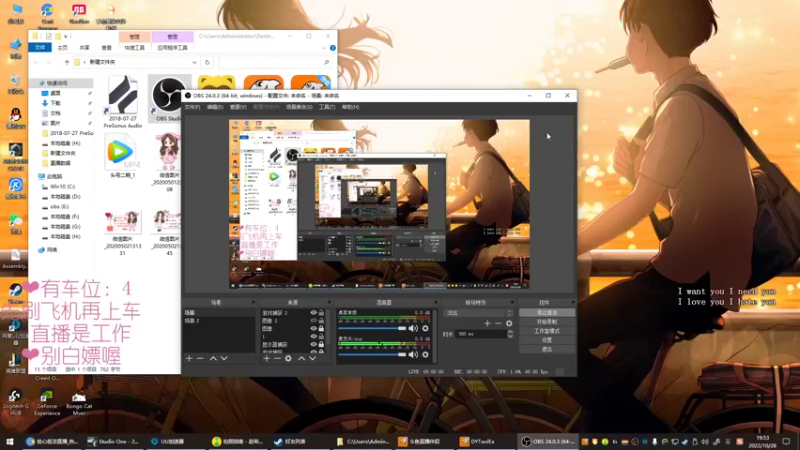This screenshot has height=450, width=800.
Task: Mute the 麦克风/Aux speaker icon
Action: click(x=413, y=355)
